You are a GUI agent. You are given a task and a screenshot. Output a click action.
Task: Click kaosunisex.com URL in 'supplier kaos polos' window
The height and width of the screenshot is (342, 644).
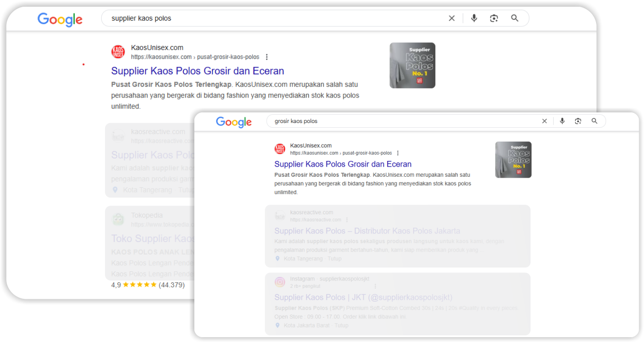195,57
